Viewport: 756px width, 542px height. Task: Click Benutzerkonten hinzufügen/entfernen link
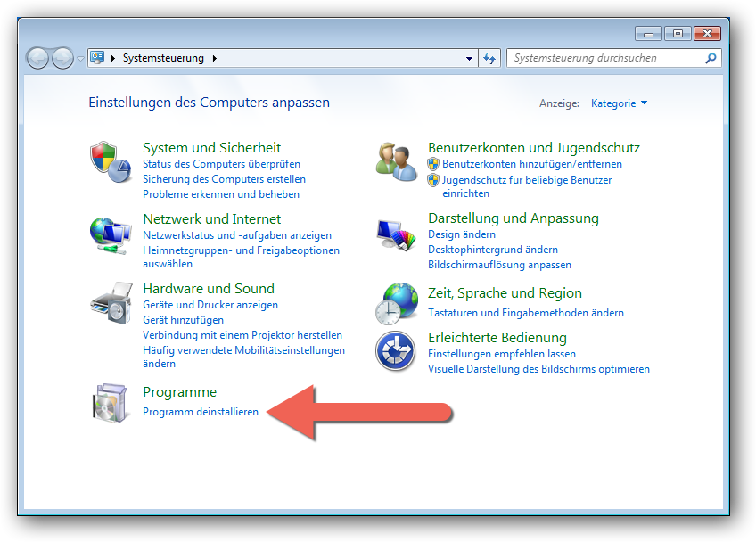point(532,164)
